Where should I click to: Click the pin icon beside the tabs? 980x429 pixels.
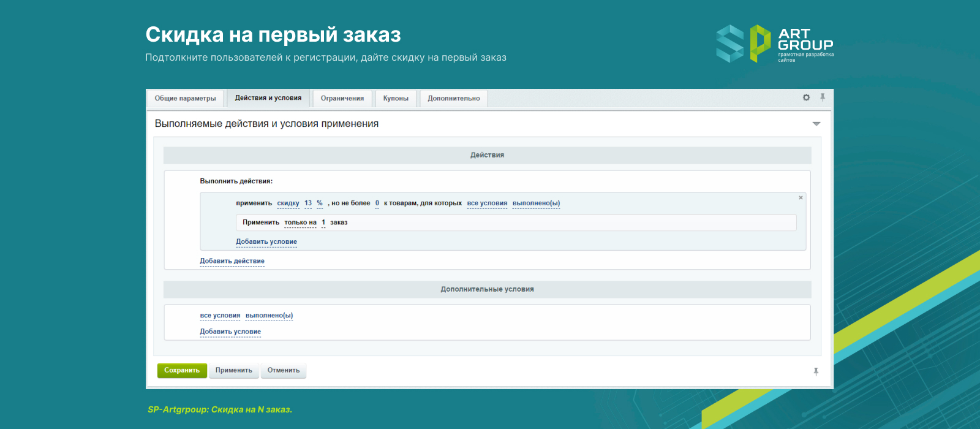click(823, 97)
